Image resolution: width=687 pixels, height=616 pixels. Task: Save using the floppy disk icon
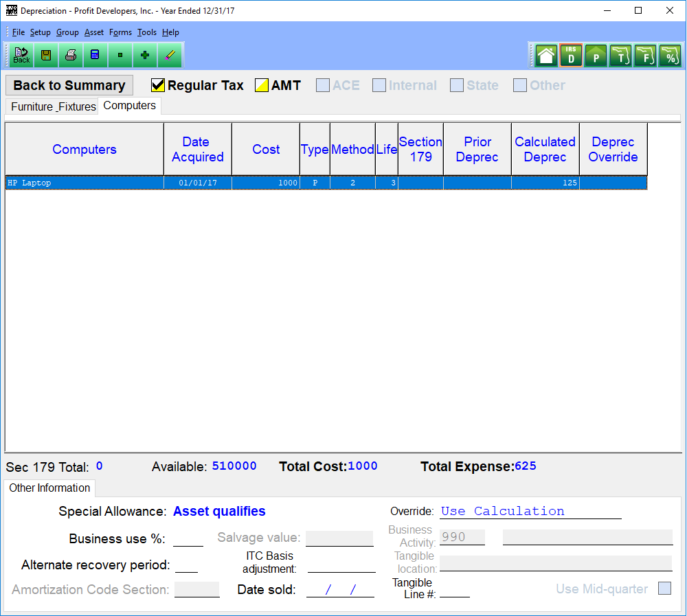46,55
